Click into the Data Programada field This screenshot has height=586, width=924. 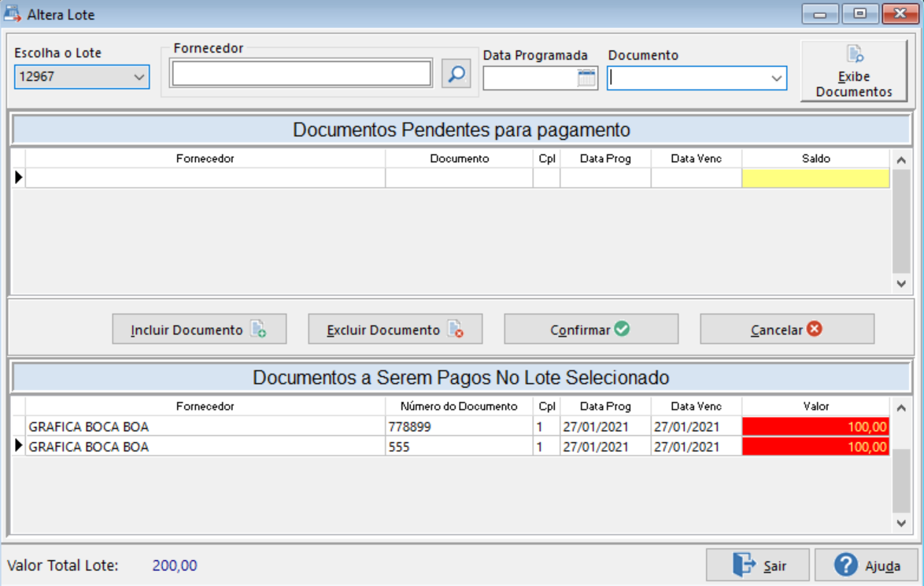(x=530, y=78)
